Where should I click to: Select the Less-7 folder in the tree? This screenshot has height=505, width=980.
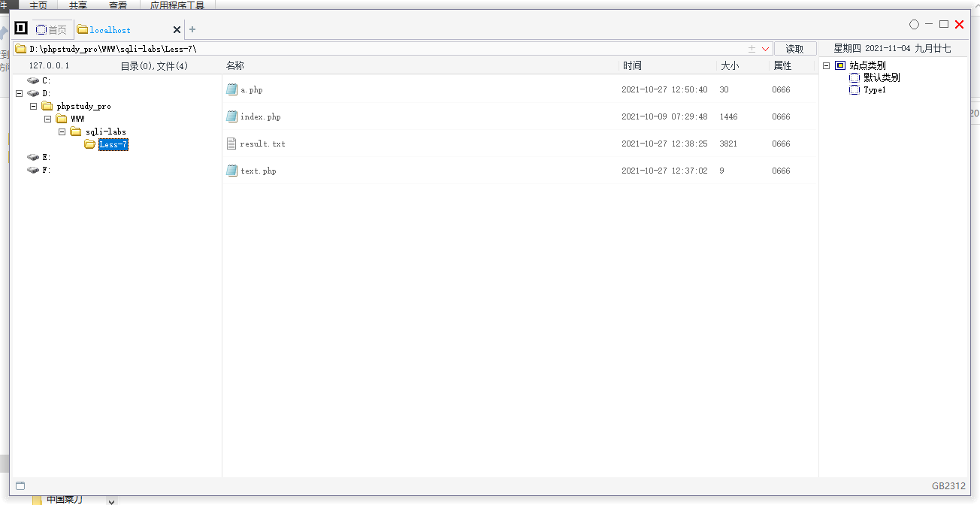click(x=113, y=144)
